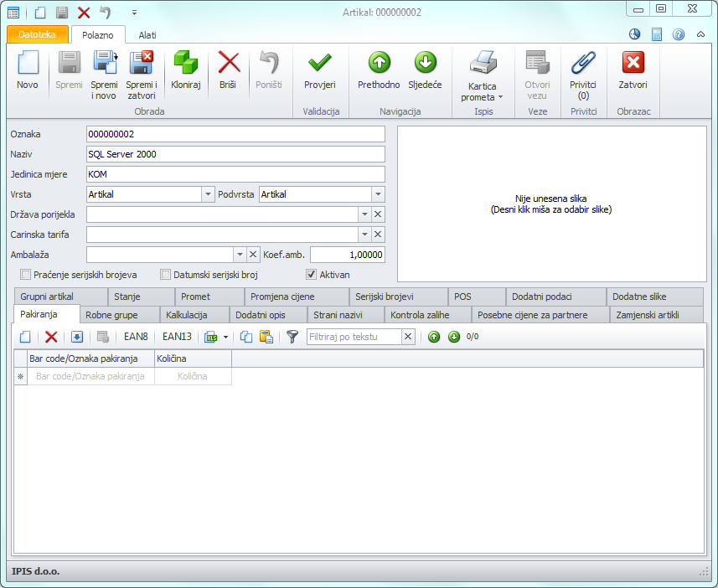The width and height of the screenshot is (718, 588).
Task: Click Spremi i zatvori ribbon icon
Action: tap(141, 62)
